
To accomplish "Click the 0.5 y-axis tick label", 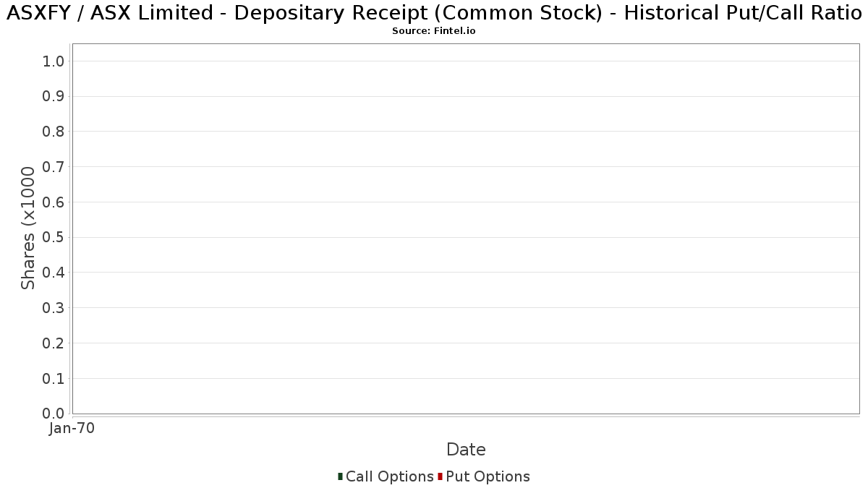I will click(x=54, y=238).
